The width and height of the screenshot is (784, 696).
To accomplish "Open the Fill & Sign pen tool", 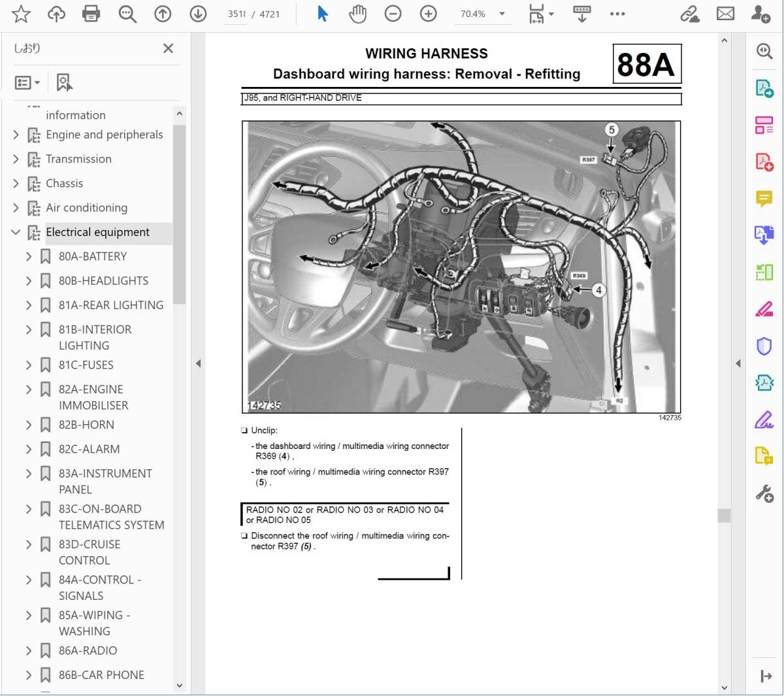I will 764,420.
